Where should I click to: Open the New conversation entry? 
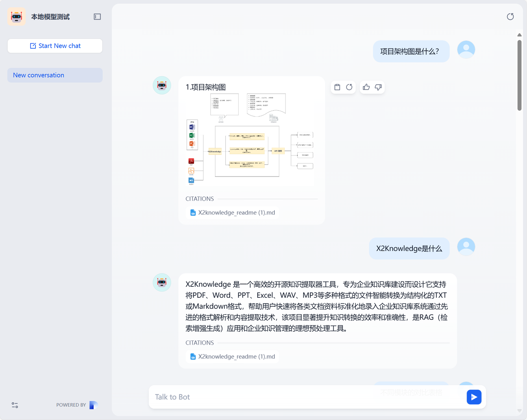click(x=55, y=75)
